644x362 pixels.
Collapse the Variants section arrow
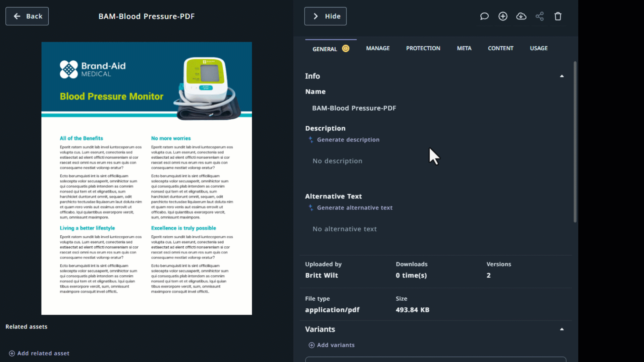point(561,329)
